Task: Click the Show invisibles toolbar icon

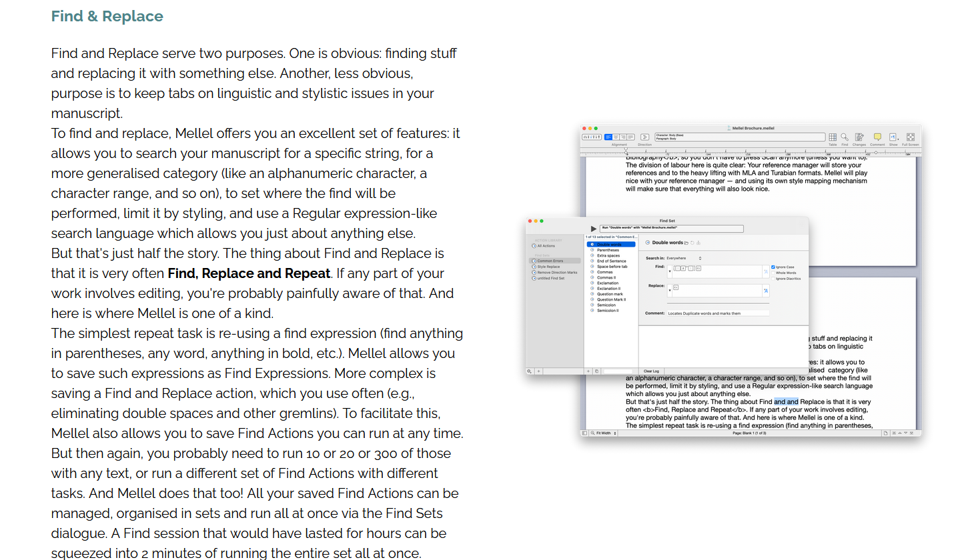Action: pos(893,137)
